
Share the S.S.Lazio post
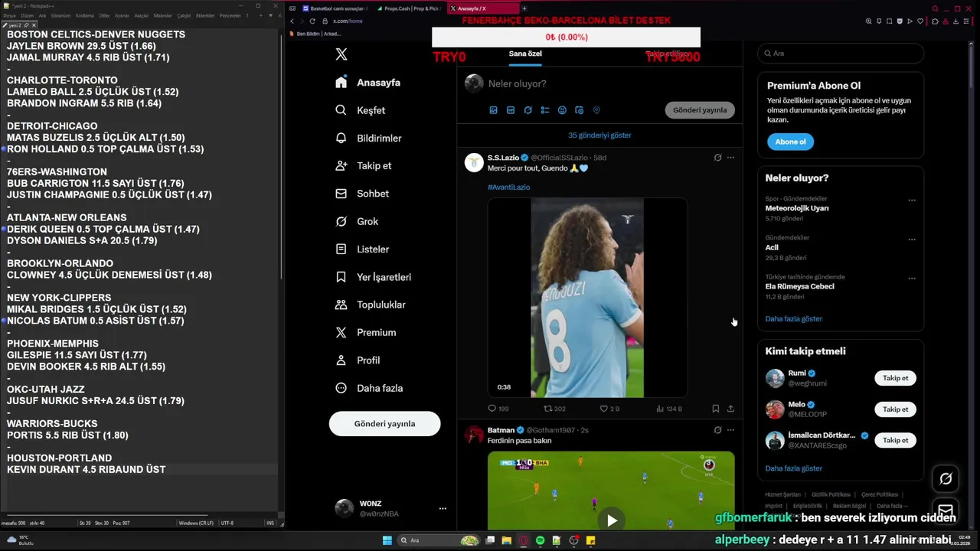click(730, 409)
